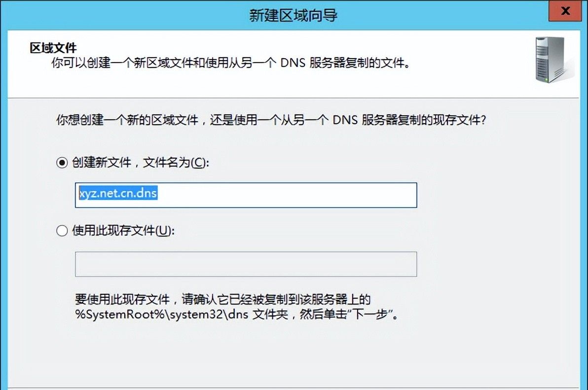The image size is (588, 390).
Task: Click the red X close button
Action: tap(565, 11)
